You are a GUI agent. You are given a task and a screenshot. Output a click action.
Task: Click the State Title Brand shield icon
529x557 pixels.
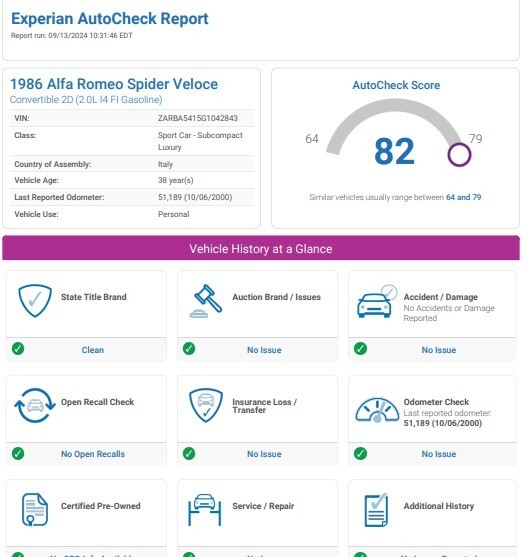35,301
